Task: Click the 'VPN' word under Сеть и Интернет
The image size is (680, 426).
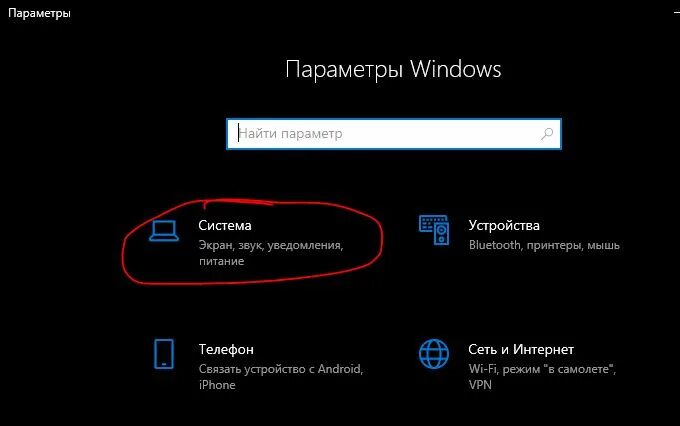Action: [x=481, y=385]
